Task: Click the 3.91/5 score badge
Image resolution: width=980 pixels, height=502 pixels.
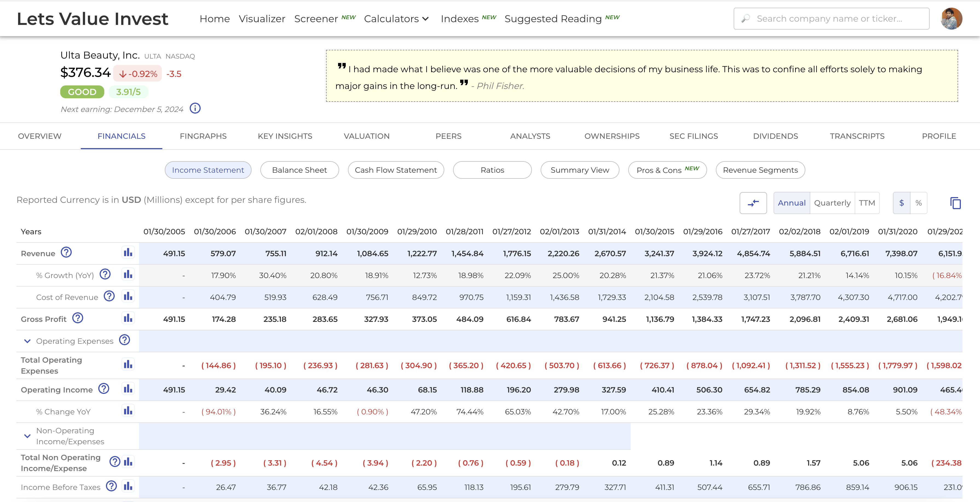Action: click(x=128, y=92)
